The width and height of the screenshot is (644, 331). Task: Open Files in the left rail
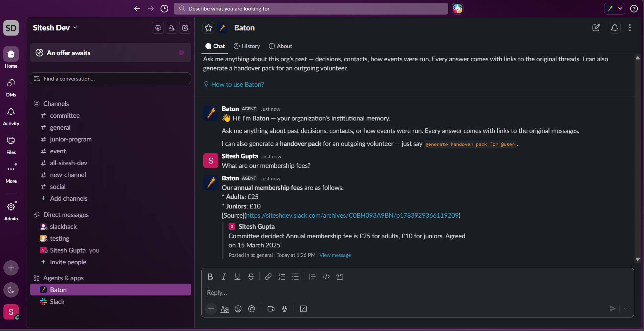coord(11,145)
